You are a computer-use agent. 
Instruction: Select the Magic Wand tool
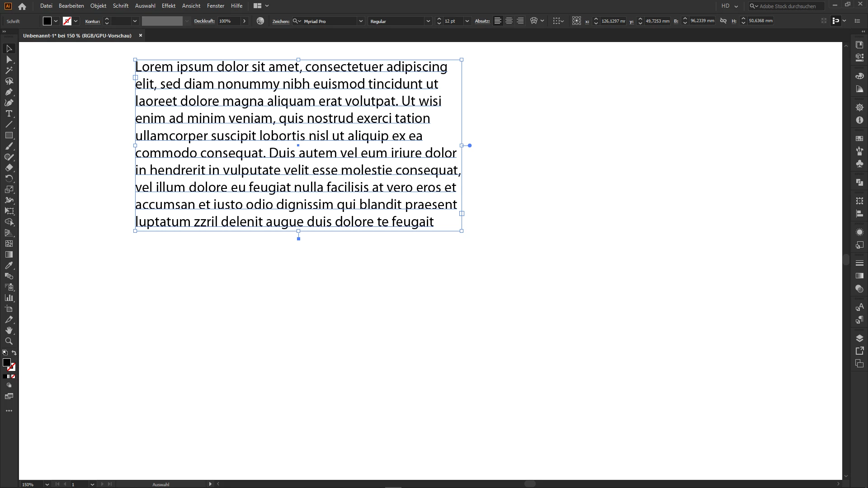9,70
